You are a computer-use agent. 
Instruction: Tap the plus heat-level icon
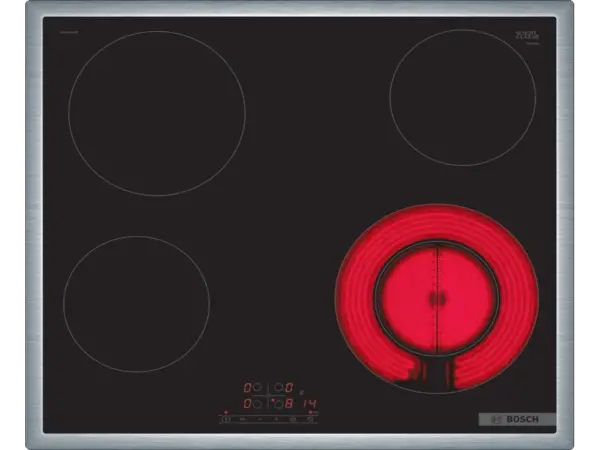[x=277, y=419]
